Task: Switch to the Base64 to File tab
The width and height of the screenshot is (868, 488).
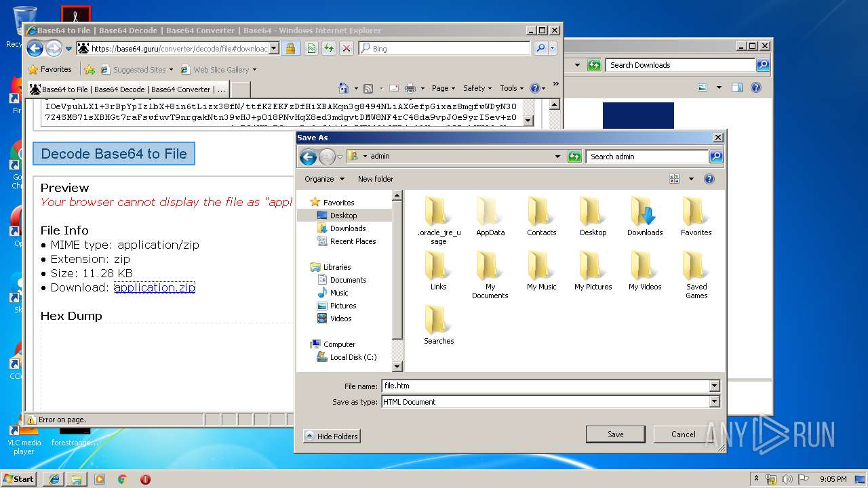Action: point(128,89)
